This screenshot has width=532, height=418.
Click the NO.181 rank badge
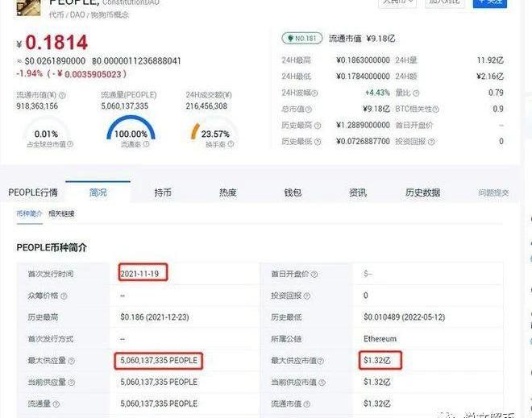pos(301,38)
